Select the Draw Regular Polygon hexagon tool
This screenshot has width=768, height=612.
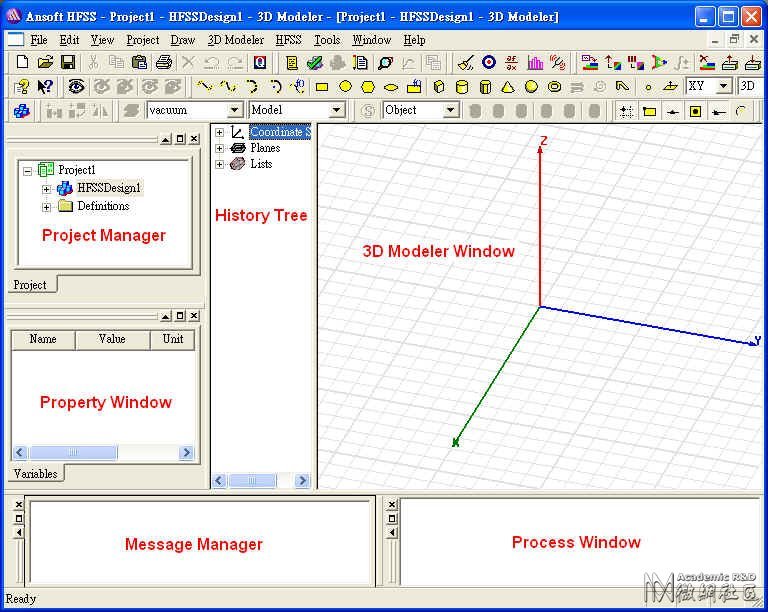(x=368, y=87)
